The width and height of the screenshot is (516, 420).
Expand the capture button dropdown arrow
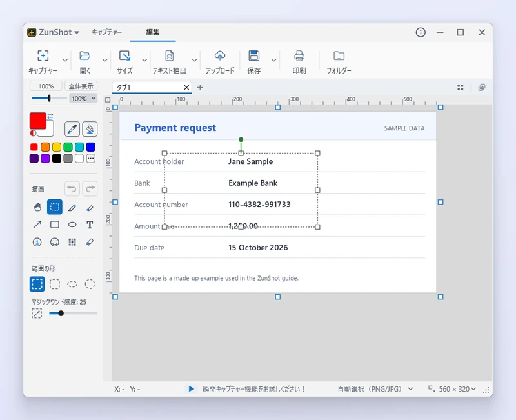[x=65, y=60]
